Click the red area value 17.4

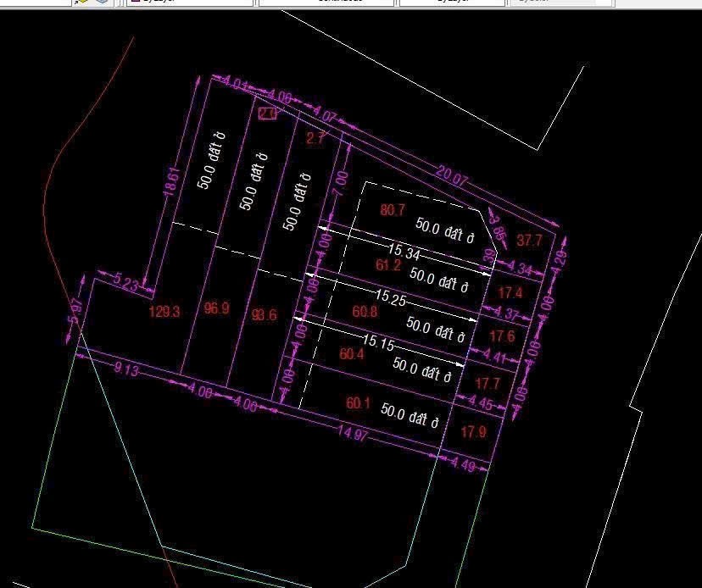pos(510,292)
